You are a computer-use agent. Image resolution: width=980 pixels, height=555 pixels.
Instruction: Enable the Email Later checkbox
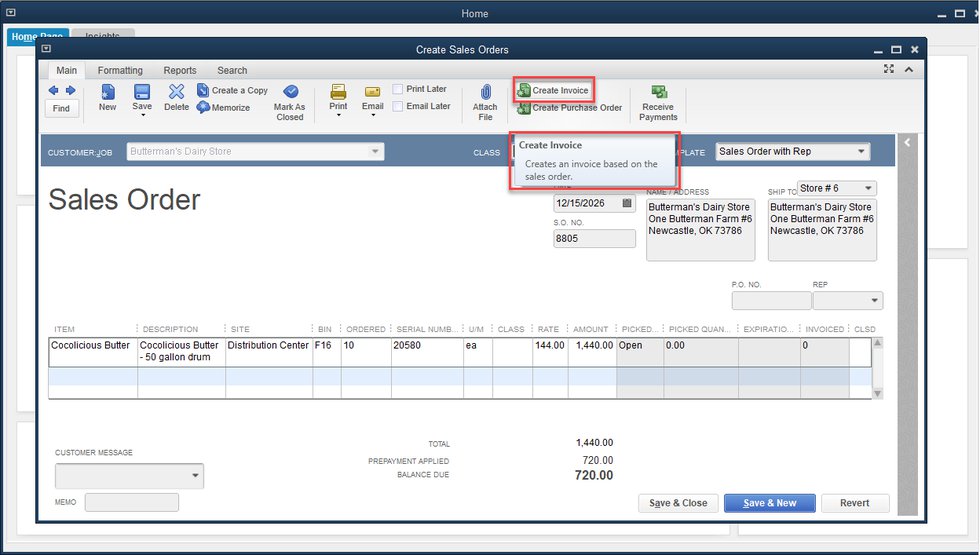398,106
